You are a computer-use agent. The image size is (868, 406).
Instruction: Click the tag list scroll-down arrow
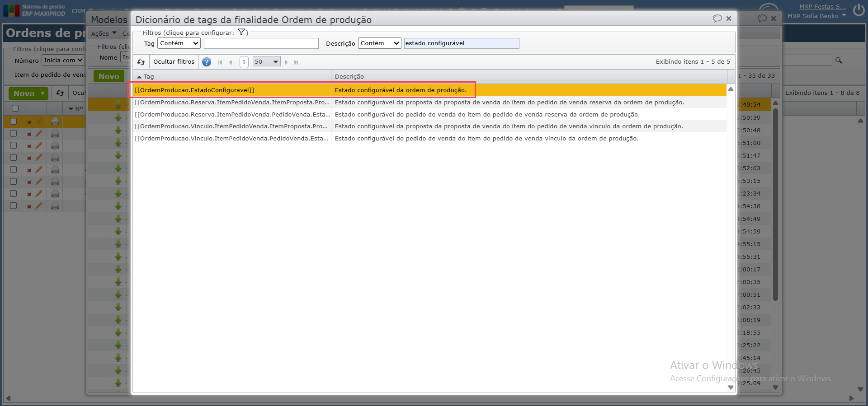pyautogui.click(x=731, y=387)
